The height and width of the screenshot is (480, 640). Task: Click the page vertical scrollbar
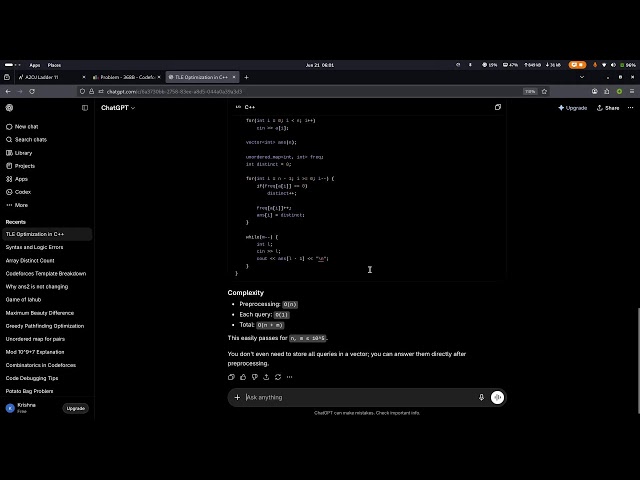tap(638, 361)
